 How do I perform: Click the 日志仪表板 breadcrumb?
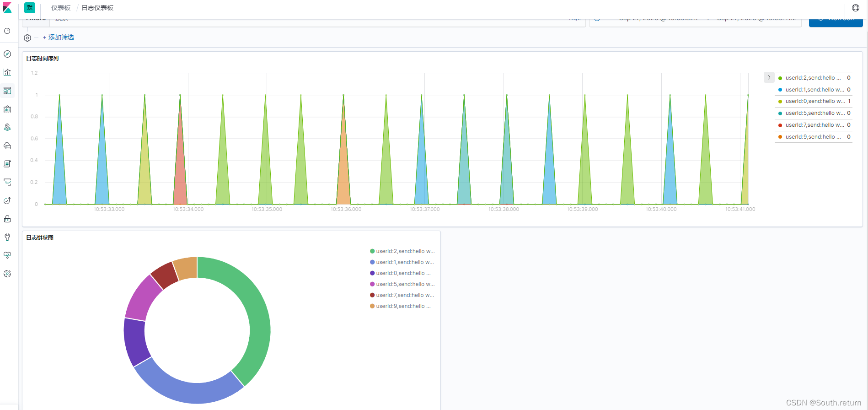coord(97,8)
